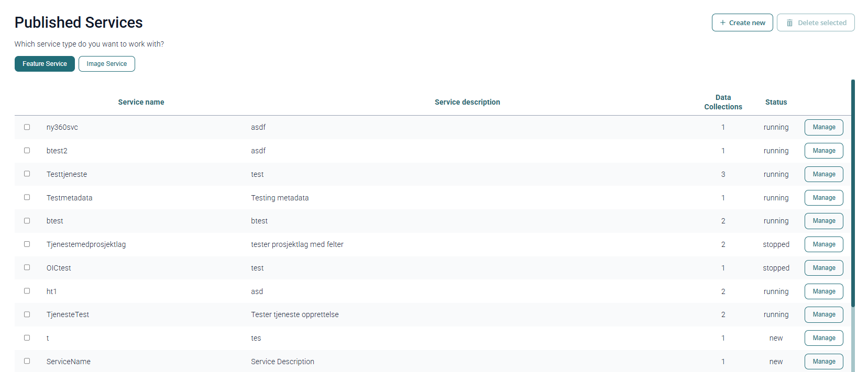Viewport: 868px width, 372px height.
Task: Switch to the Image Service tab
Action: (107, 64)
